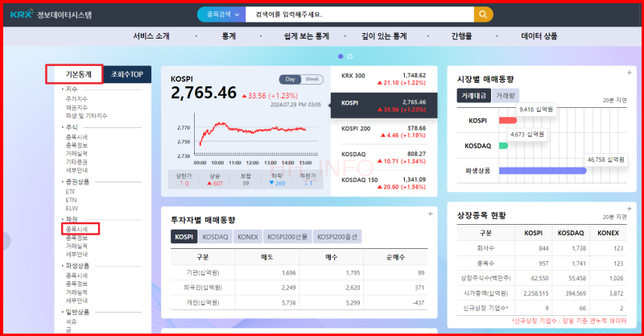This screenshot has width=644, height=336.
Task: Click the 순매수 column header
Action: [x=395, y=257]
